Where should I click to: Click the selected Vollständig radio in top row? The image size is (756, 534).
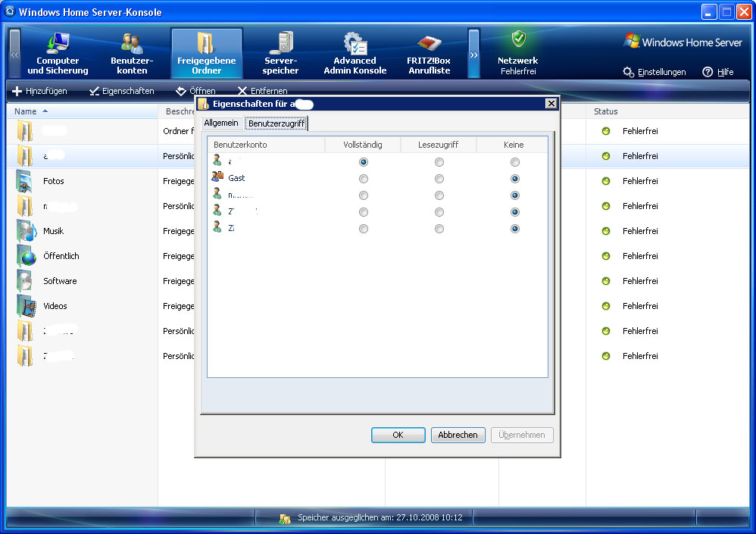click(364, 162)
